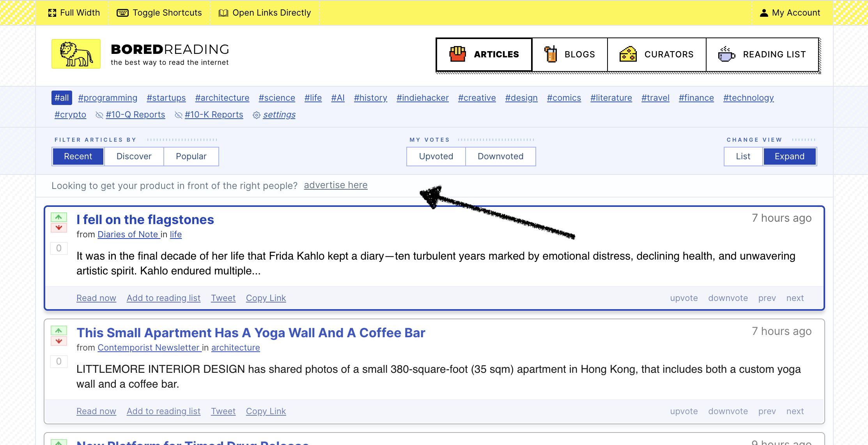Click the hidden-eye icon next to #10-K Reports
This screenshot has height=445, width=868.
click(x=179, y=115)
